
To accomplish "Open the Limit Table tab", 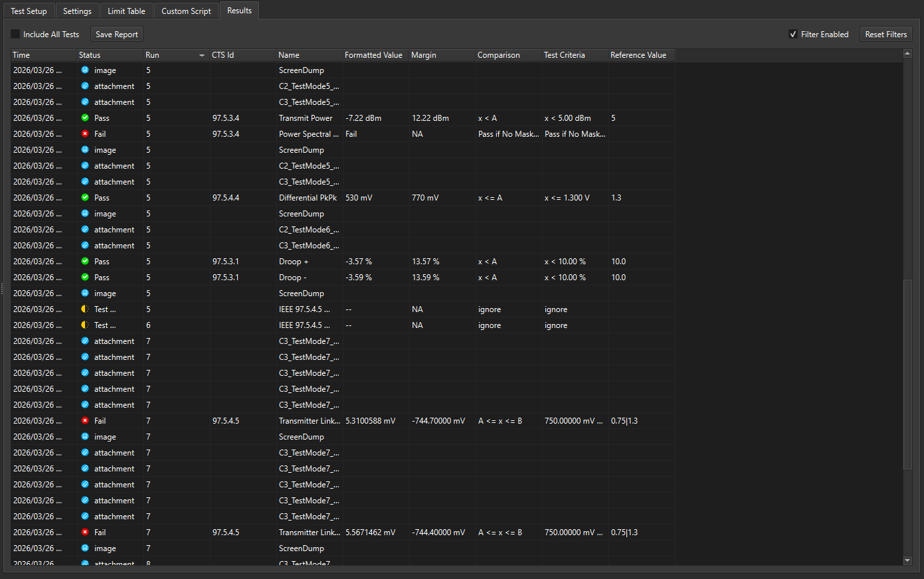I will (x=126, y=11).
